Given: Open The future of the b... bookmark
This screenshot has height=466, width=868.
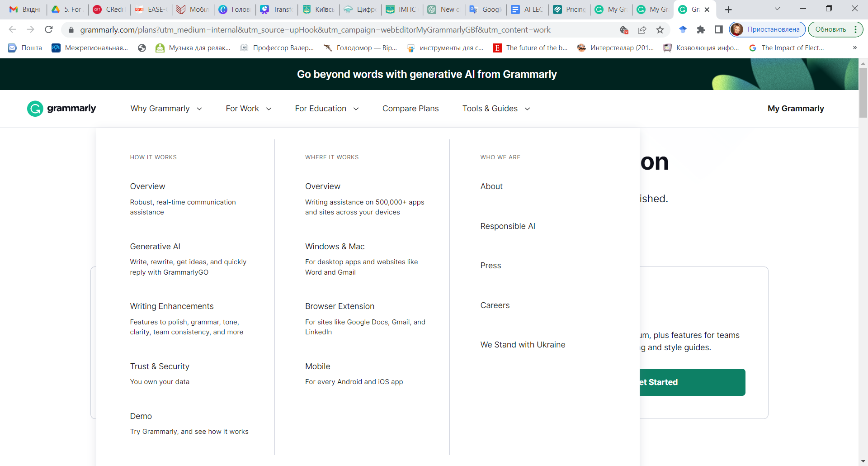Looking at the screenshot, I should tap(530, 48).
